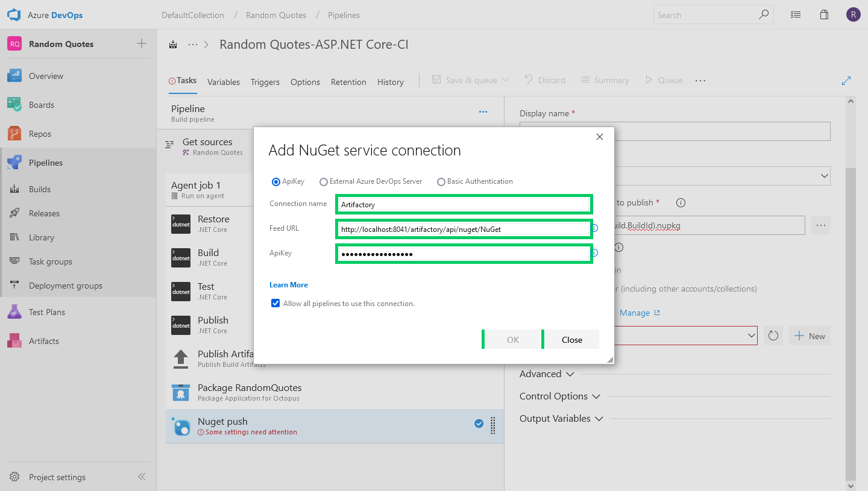Select External Azure DevOps Server radio option
Screen dimensions: 868x491
[x=324, y=181]
